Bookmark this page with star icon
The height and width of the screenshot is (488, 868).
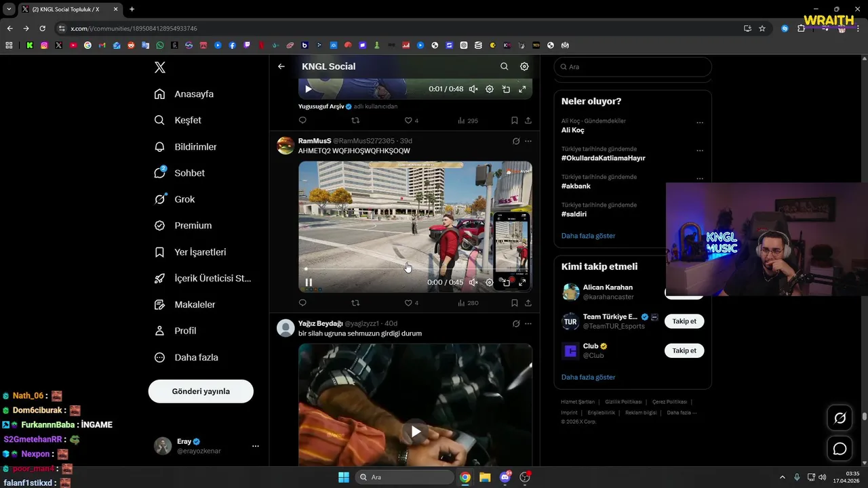click(x=762, y=28)
